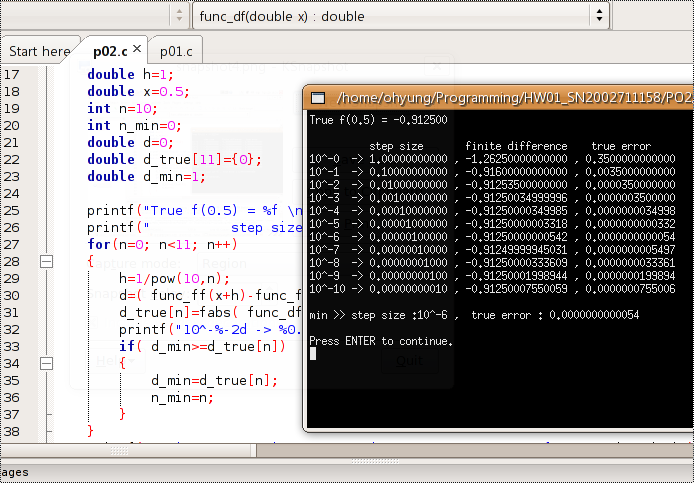This screenshot has width=694, height=483.
Task: Click the code line 'int n_min=0;'
Action: click(x=135, y=125)
